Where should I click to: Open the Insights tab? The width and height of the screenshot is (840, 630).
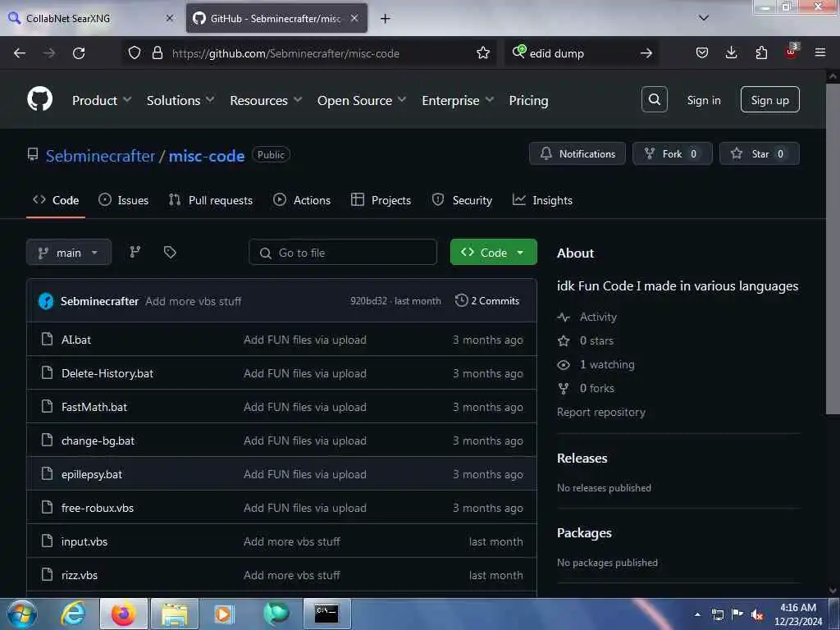point(543,200)
